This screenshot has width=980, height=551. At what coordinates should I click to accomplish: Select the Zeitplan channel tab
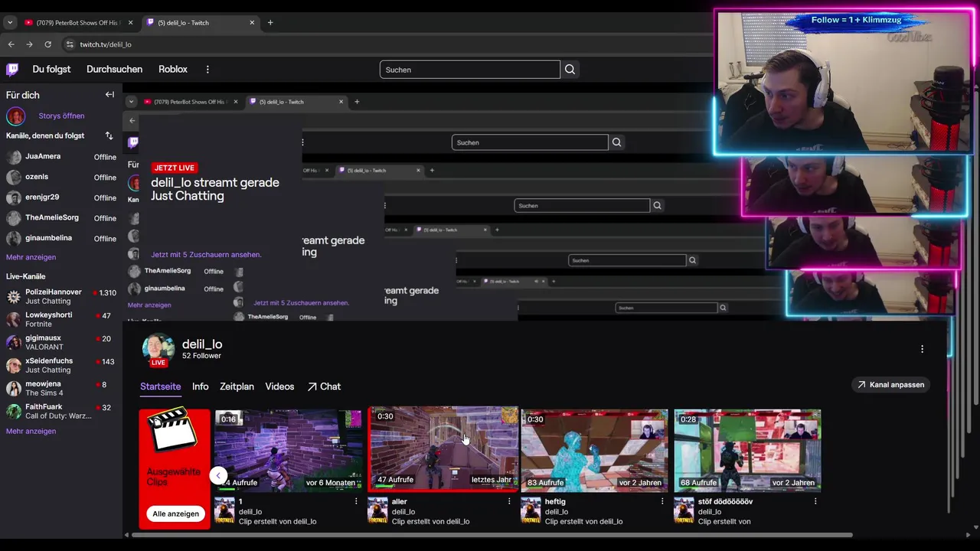(x=237, y=387)
